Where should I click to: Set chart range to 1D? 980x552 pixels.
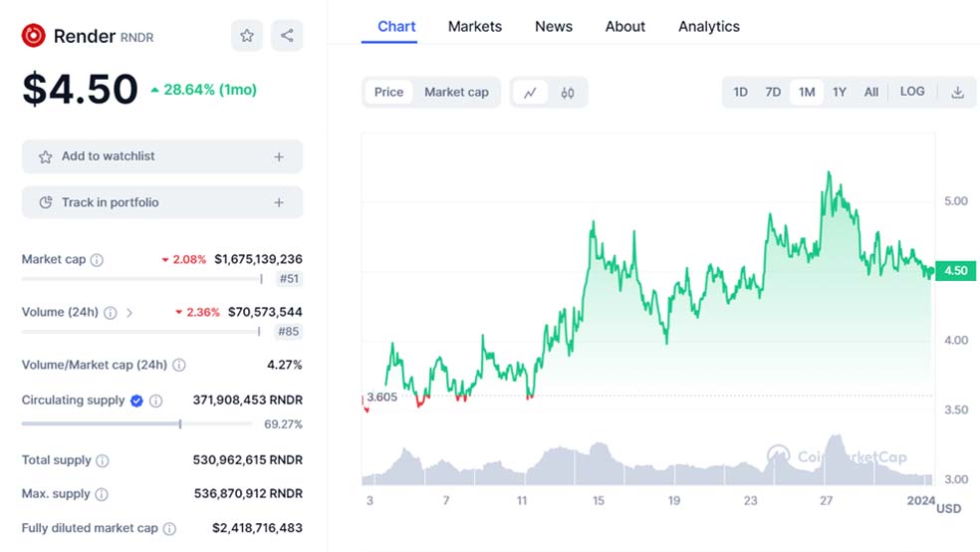(741, 93)
